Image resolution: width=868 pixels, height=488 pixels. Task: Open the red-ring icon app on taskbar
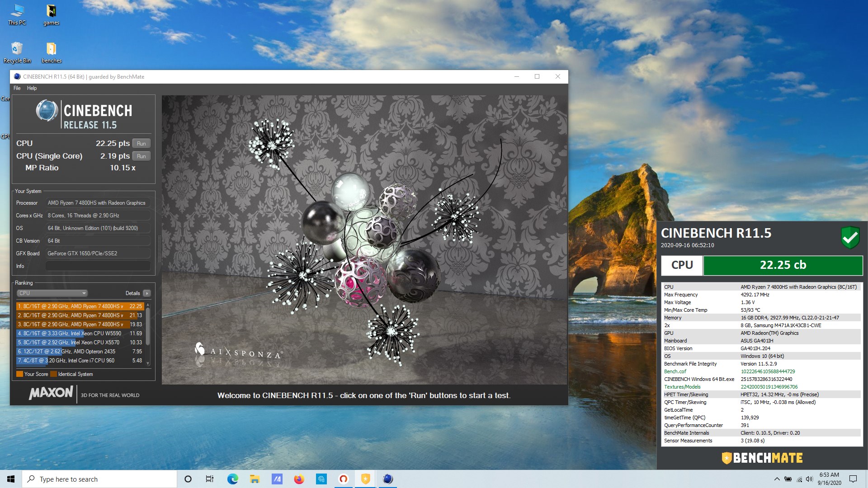coord(344,479)
